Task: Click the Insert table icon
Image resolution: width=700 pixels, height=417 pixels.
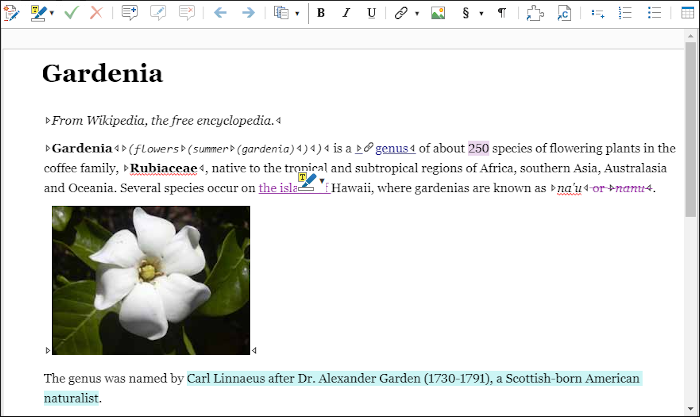Action: [686, 13]
